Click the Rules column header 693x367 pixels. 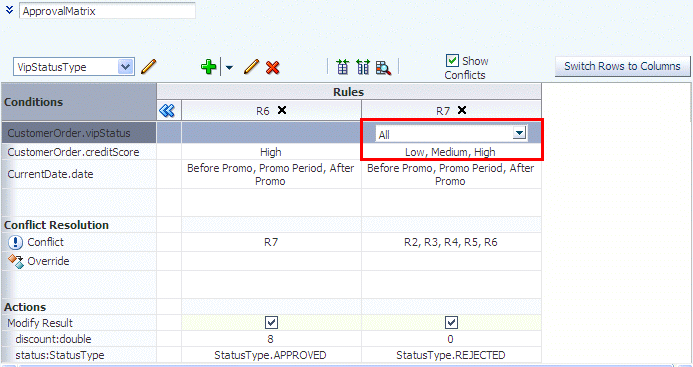click(x=349, y=92)
